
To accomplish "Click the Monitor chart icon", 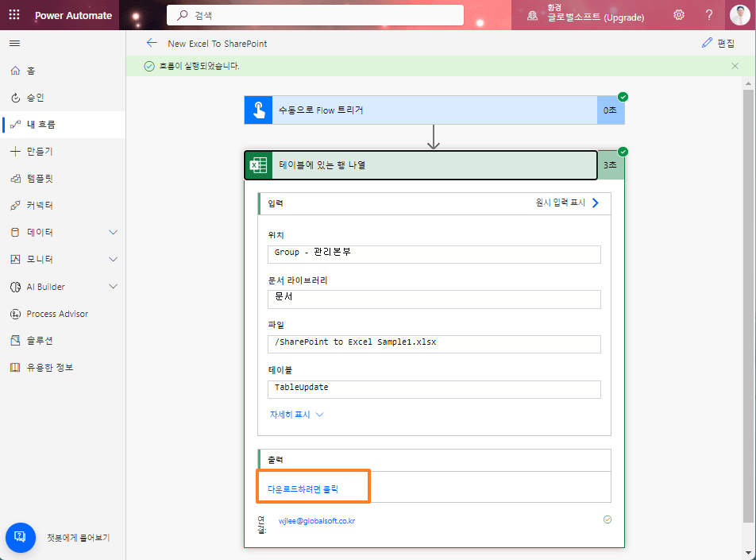I will click(x=15, y=260).
